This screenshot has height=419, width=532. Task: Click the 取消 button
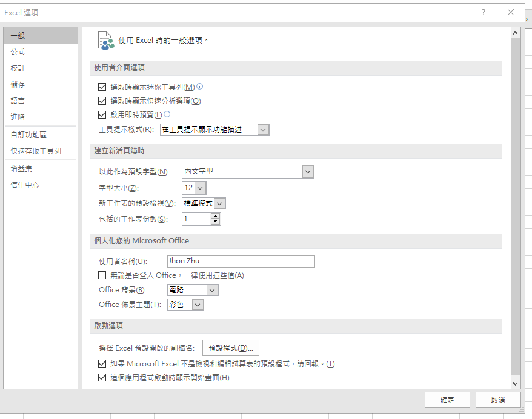coord(498,400)
